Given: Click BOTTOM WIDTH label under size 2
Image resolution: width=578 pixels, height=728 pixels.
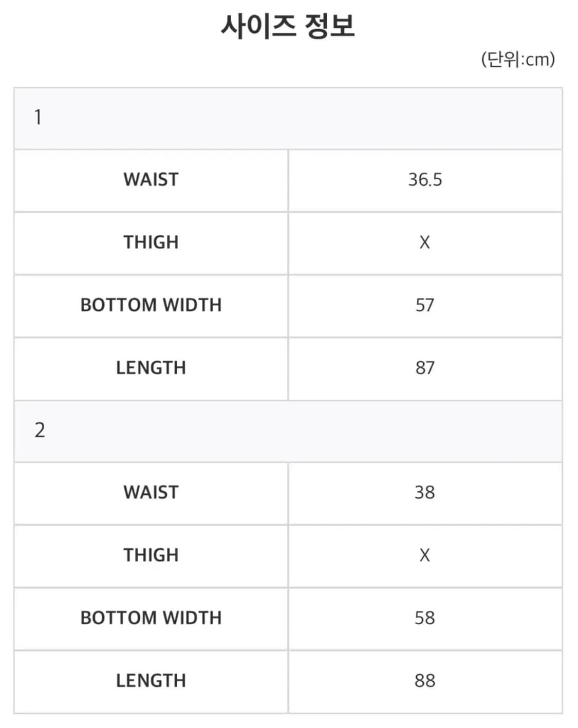Looking at the screenshot, I should (151, 618).
